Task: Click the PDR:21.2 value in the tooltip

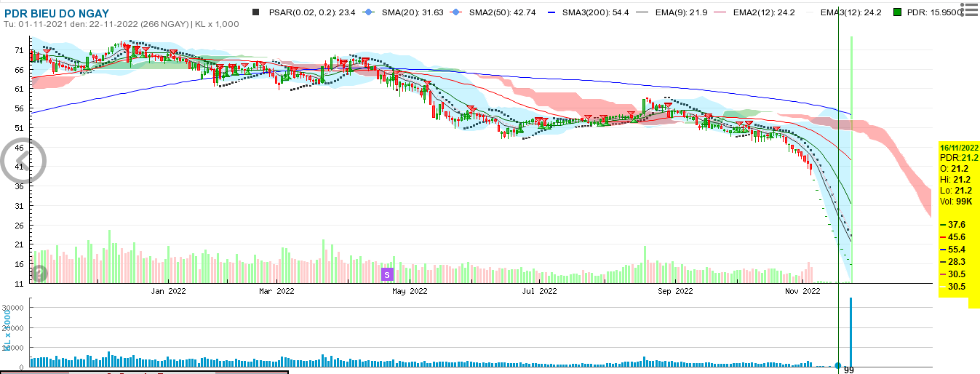Action: [960, 157]
